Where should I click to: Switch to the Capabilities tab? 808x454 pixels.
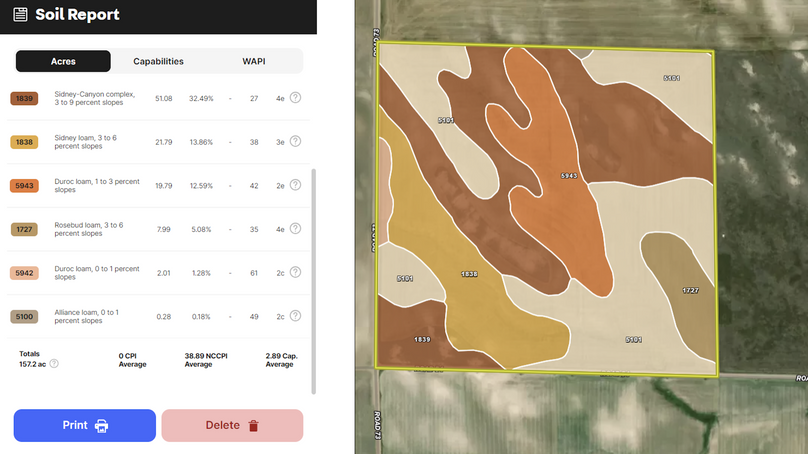pyautogui.click(x=158, y=61)
